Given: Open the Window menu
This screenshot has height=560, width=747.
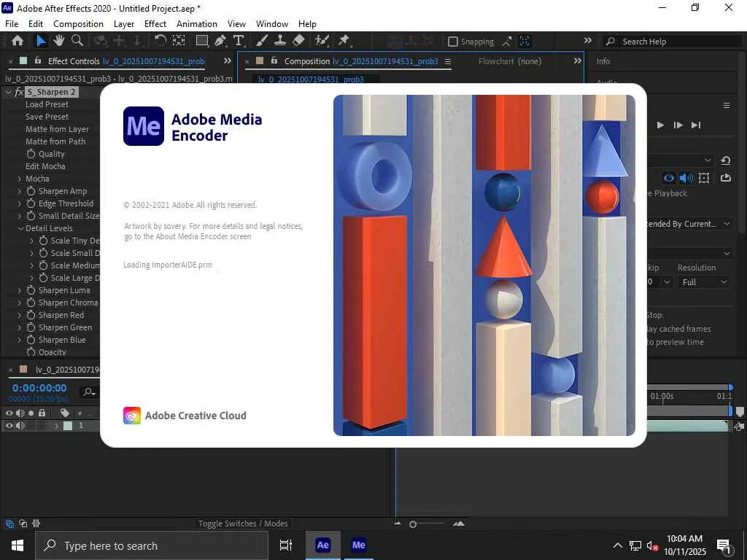Looking at the screenshot, I should [272, 24].
